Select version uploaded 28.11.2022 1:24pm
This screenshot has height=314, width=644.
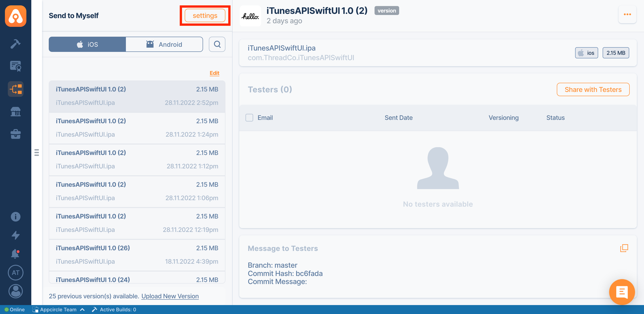[x=137, y=128]
